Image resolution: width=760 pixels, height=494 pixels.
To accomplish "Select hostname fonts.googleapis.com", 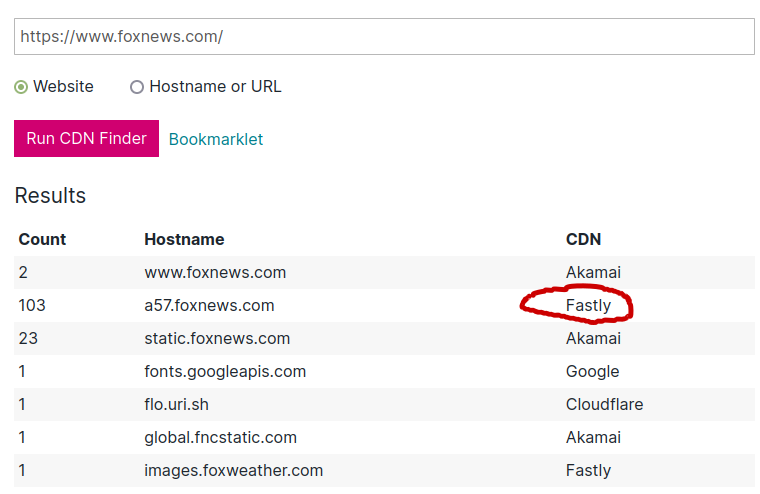I will pyautogui.click(x=225, y=371).
